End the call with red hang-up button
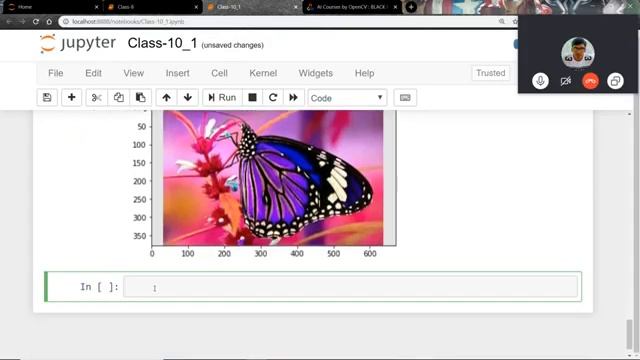Viewport: 640px width, 360px height. point(590,81)
